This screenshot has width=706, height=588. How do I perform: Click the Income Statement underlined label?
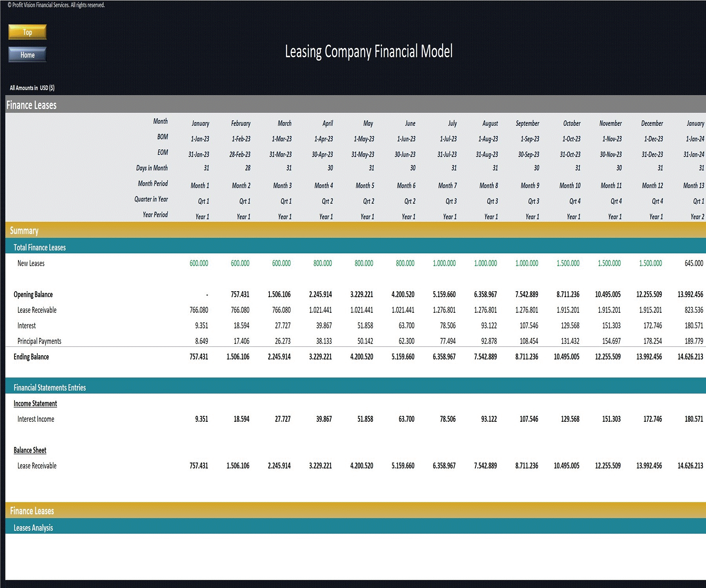coord(35,403)
